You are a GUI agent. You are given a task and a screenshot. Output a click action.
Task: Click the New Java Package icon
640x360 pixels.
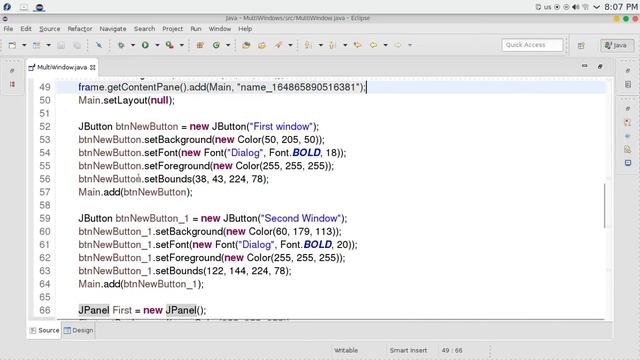(200, 45)
